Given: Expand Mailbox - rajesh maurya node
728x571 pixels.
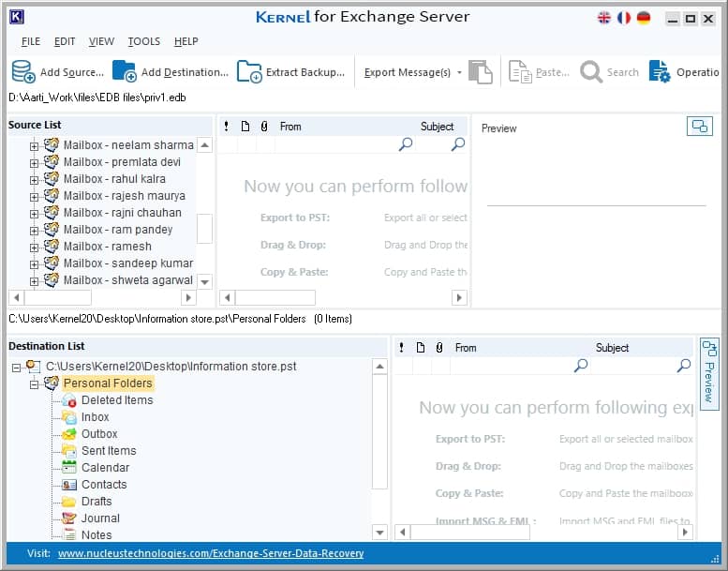Looking at the screenshot, I should pos(34,197).
